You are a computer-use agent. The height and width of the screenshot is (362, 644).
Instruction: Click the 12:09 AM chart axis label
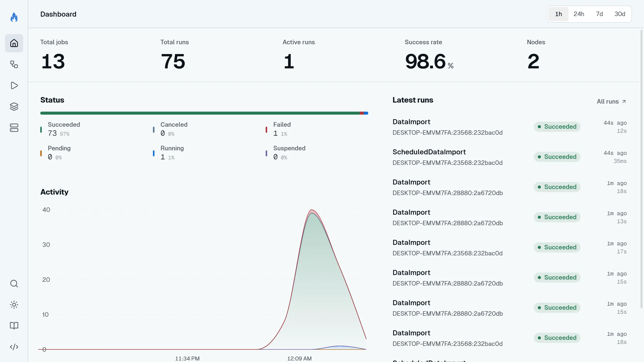299,358
